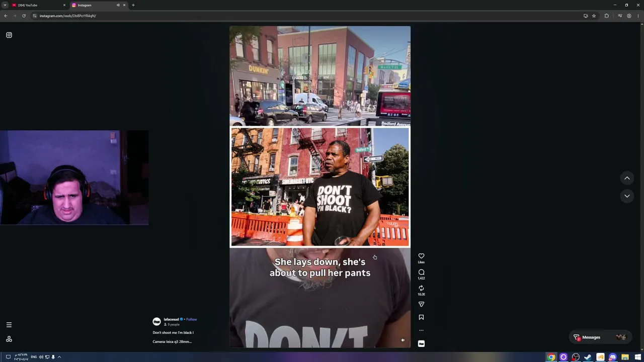Open the lower sidebar icon under the hamburger menu

(9, 339)
